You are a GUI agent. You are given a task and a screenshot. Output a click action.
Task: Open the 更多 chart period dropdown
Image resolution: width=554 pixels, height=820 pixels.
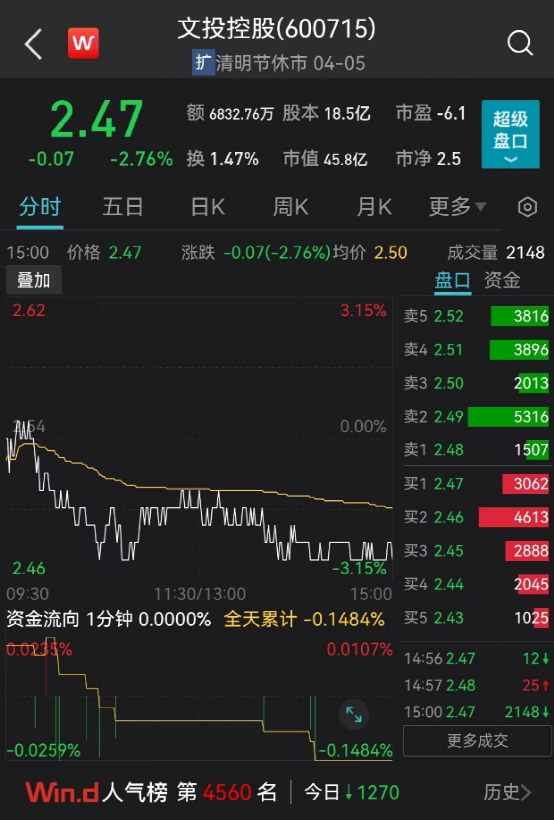457,207
